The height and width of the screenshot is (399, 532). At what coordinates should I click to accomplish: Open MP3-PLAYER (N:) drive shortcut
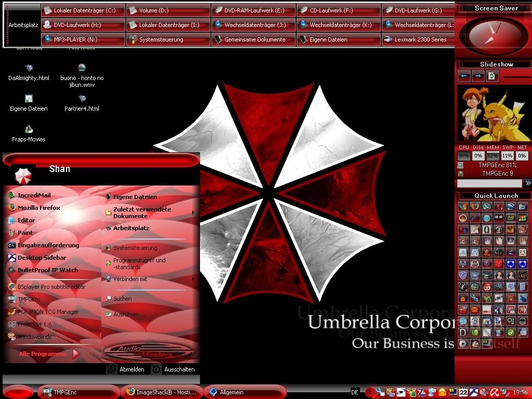(83, 39)
